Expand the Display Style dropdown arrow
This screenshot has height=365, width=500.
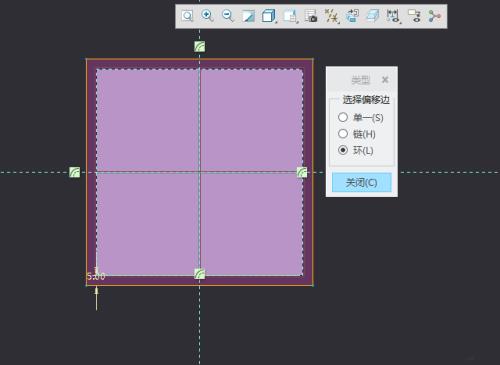tap(276, 22)
